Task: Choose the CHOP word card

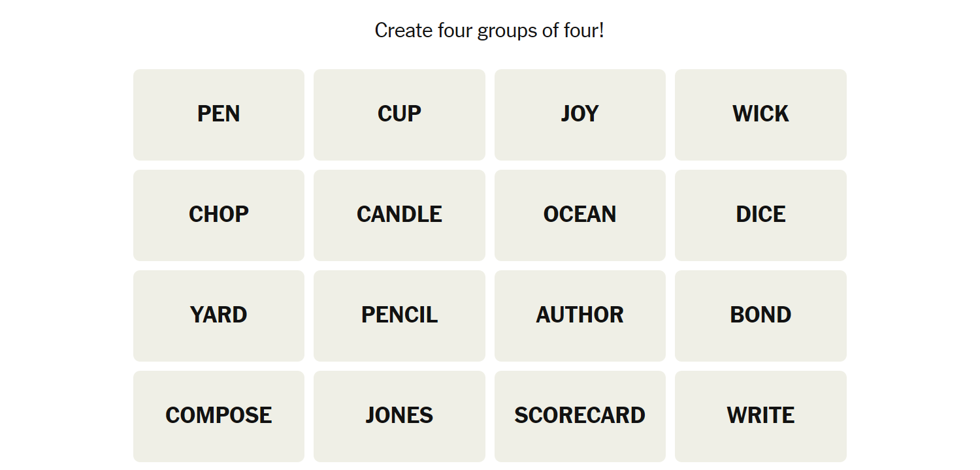Action: point(219,215)
